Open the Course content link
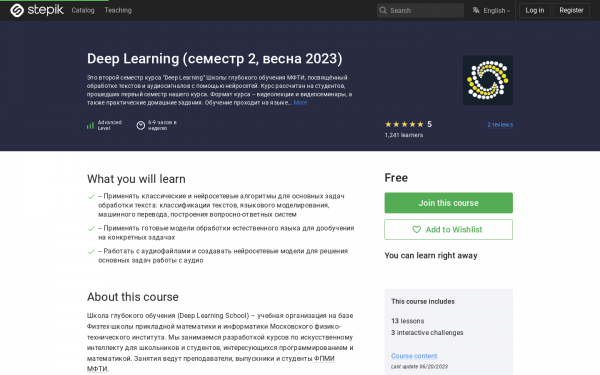 414,356
